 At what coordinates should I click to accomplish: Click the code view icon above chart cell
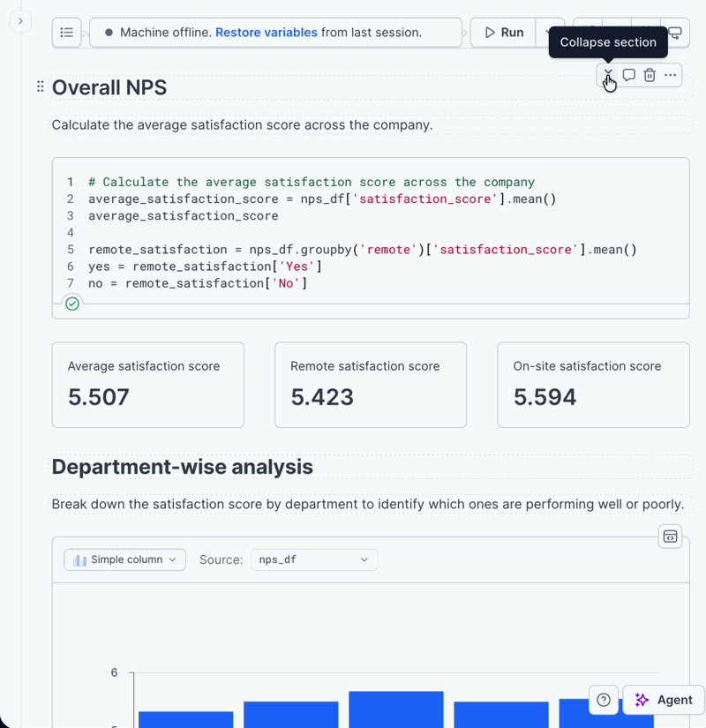tap(670, 537)
